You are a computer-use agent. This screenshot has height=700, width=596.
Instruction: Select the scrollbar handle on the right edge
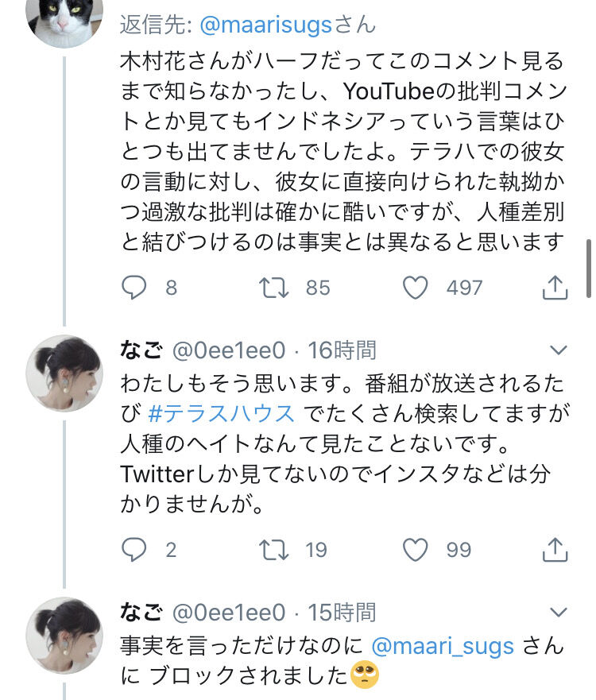tap(589, 269)
